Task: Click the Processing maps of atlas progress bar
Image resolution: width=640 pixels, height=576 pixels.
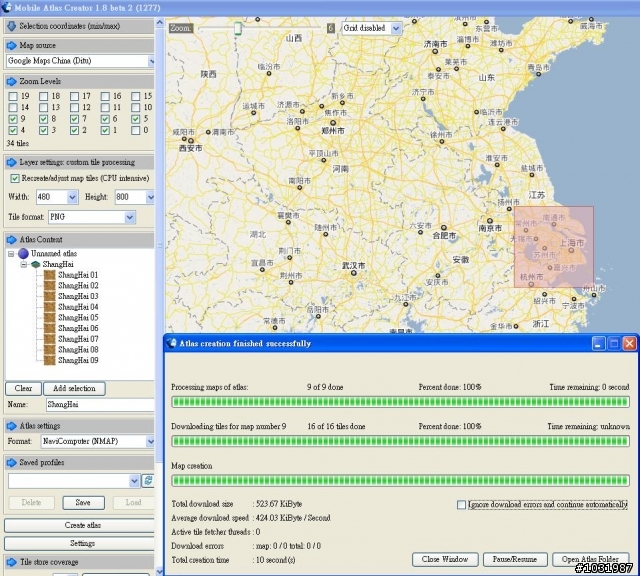Action: (400, 402)
